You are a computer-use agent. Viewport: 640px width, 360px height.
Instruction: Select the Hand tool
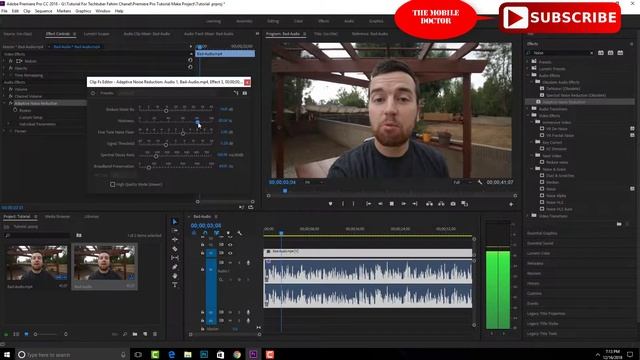click(175, 276)
